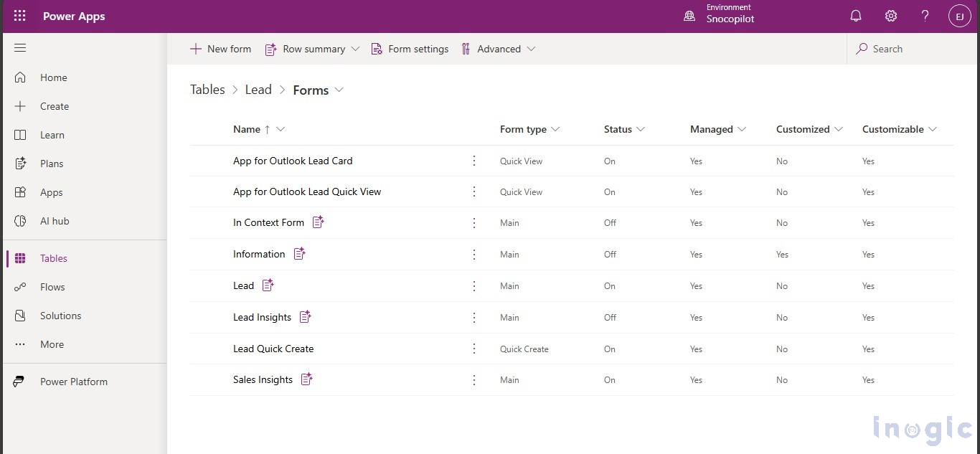
Task: Open more options for Information form
Action: (474, 255)
